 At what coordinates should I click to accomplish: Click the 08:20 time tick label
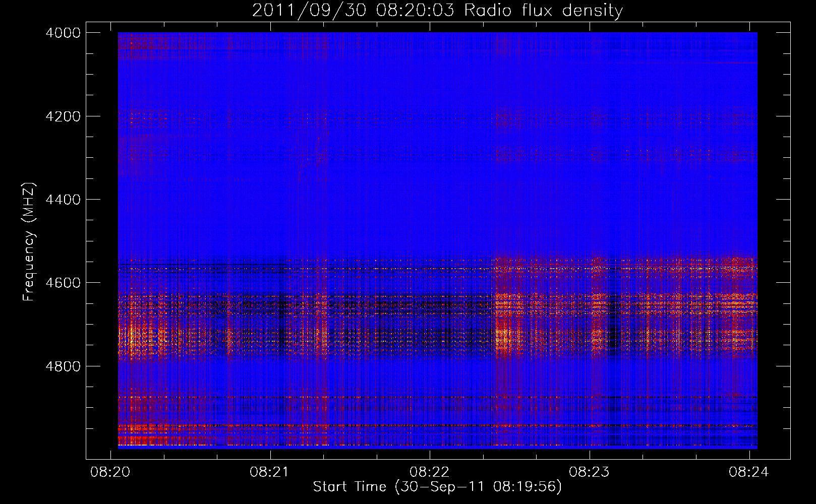[110, 472]
